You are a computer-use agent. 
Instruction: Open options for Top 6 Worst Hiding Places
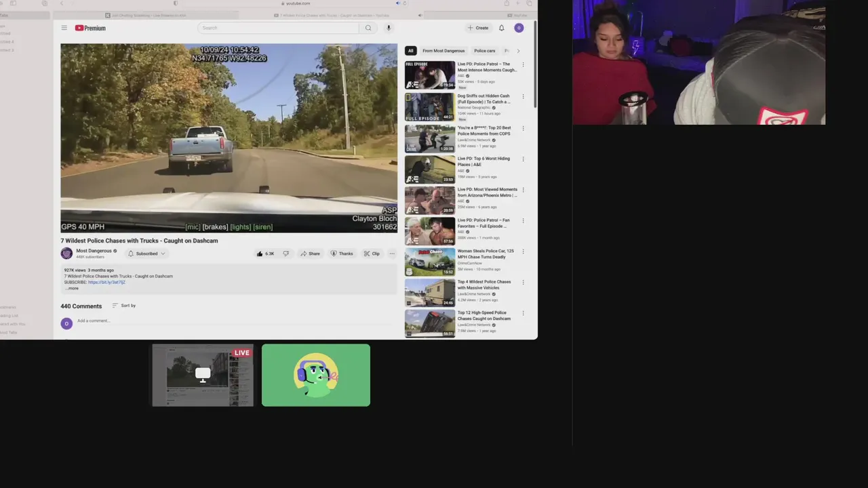(523, 159)
